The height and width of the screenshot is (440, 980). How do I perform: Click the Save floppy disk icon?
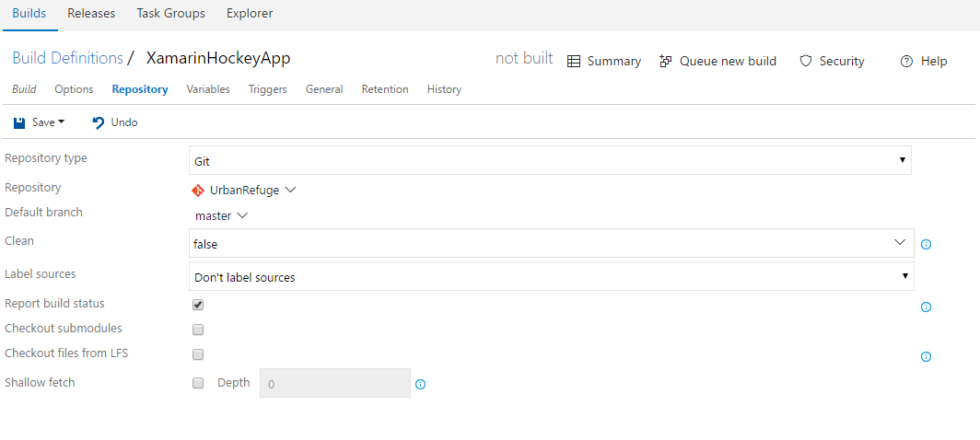(x=19, y=122)
